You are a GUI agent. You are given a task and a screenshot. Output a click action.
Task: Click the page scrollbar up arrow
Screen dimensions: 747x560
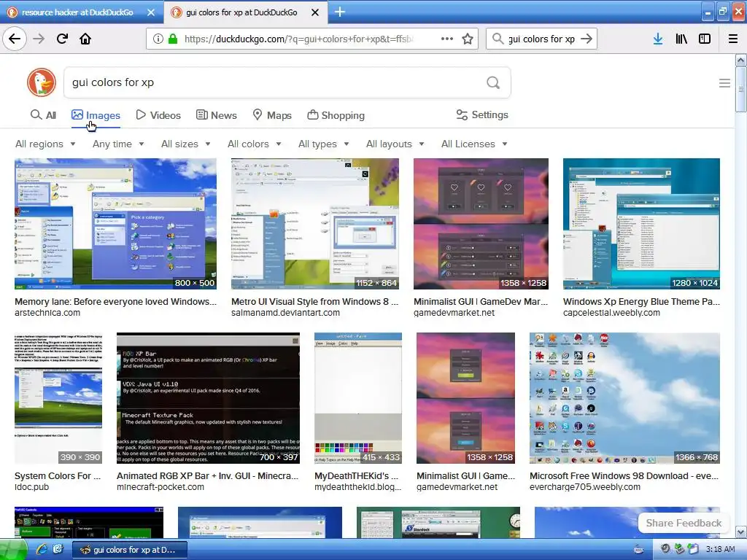[x=741, y=60]
